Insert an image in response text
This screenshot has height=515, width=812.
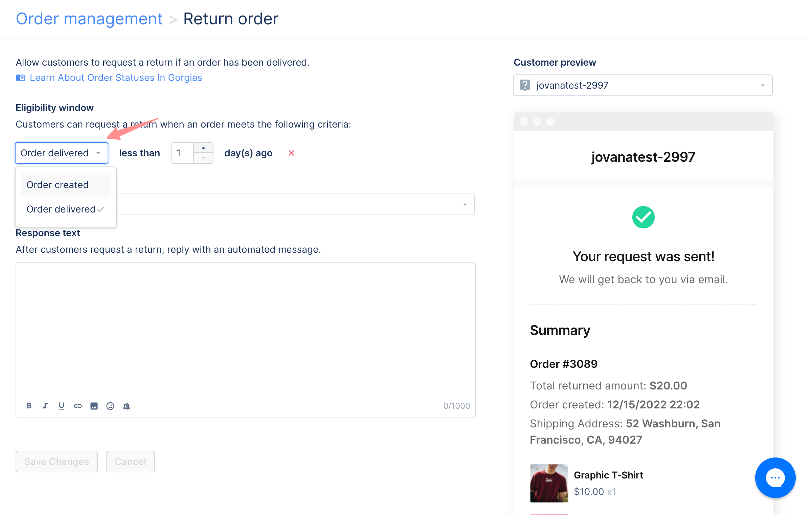[94, 406]
